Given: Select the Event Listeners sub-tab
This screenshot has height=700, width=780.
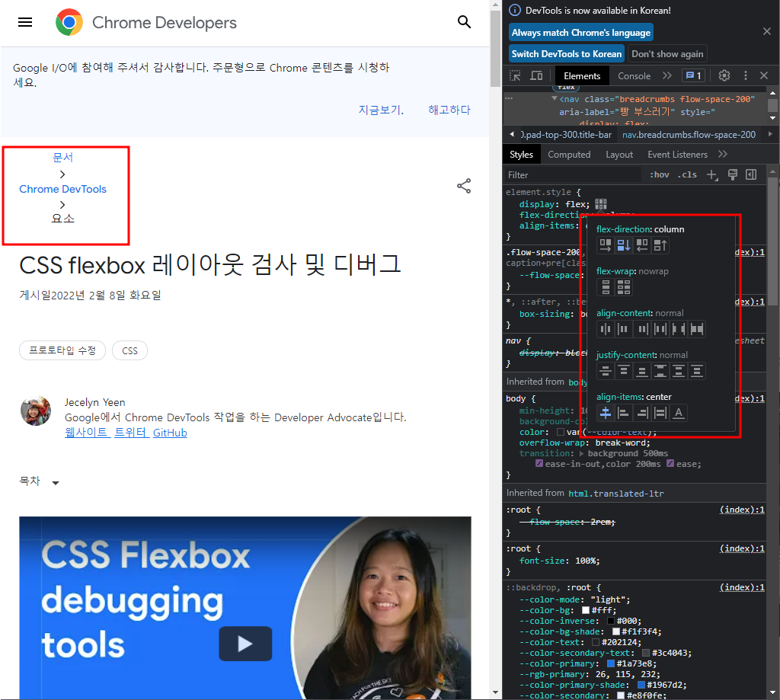Looking at the screenshot, I should point(677,154).
